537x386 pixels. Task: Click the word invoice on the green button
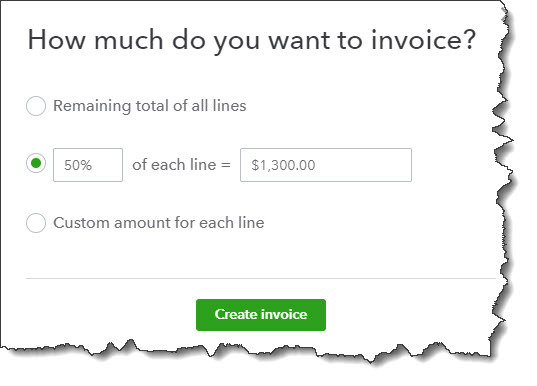[286, 314]
